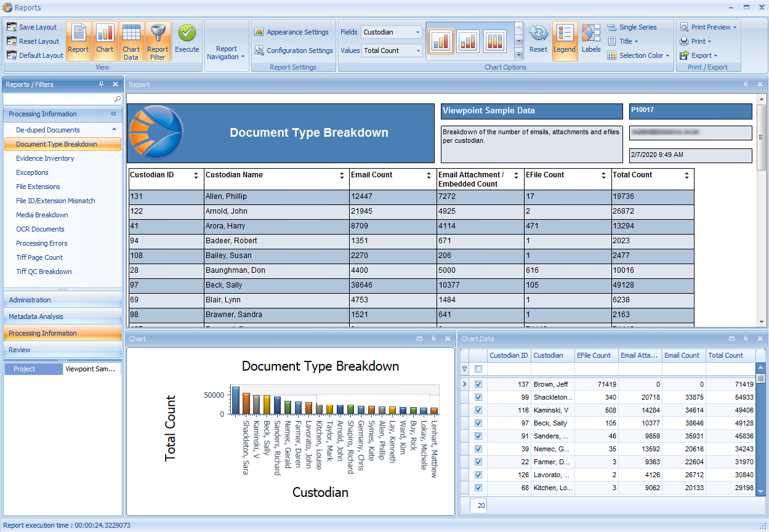Select Tiff QC Breakdown report

click(x=44, y=272)
